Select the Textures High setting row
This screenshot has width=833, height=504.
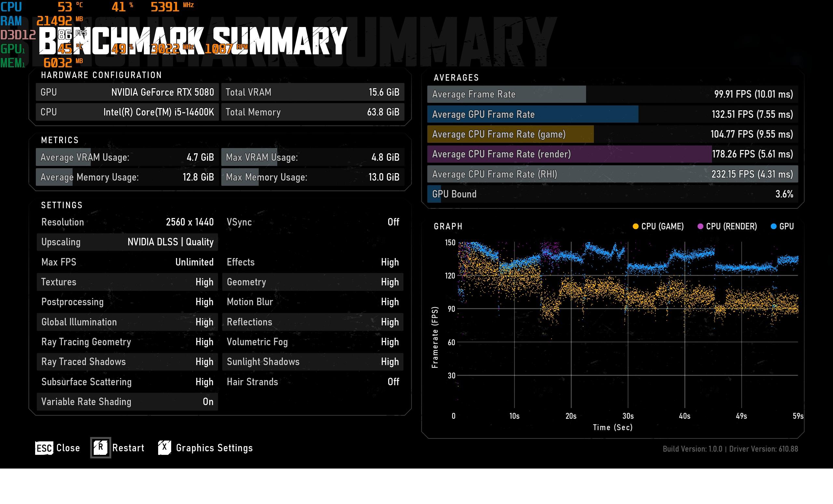(x=127, y=282)
